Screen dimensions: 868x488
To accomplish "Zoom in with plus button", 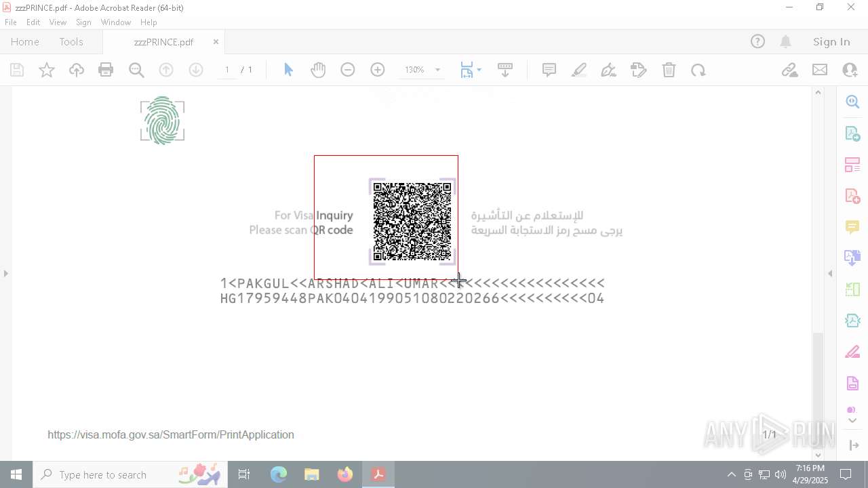I will coord(378,70).
